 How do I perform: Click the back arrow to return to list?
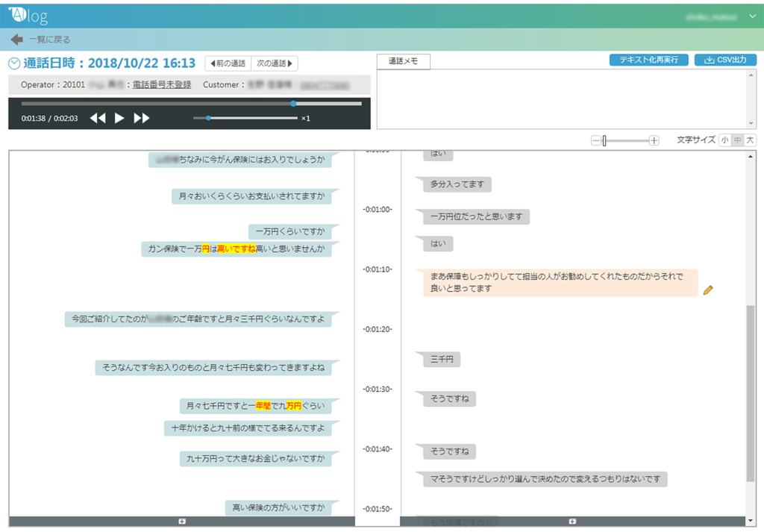[16, 40]
